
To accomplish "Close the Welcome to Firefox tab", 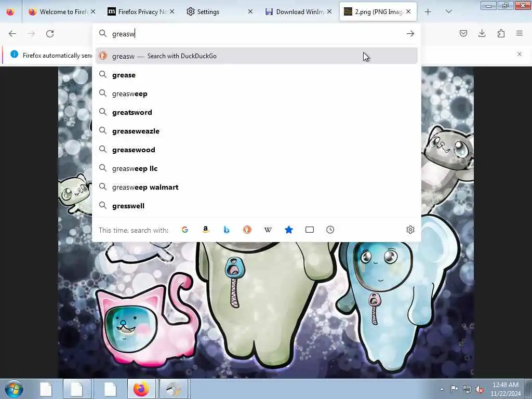I will (x=93, y=12).
